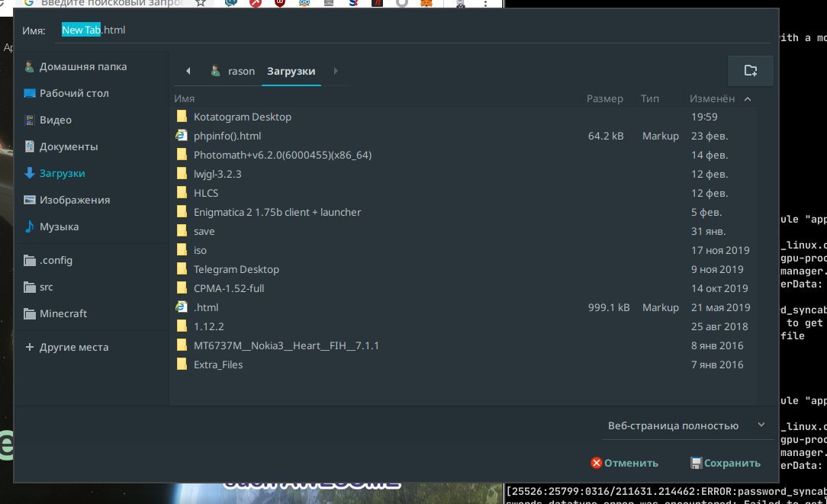827x504 pixels.
Task: Click Telegram Desktop folder icon
Action: 182,269
